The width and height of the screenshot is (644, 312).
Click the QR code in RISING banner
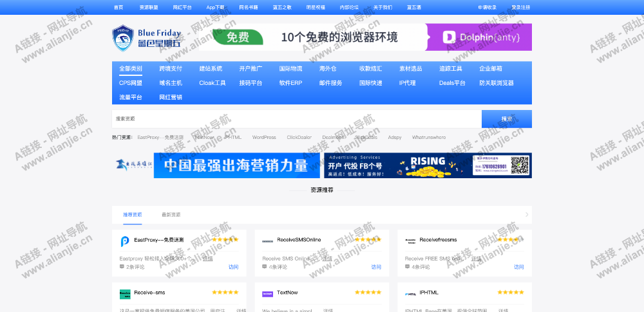click(519, 165)
